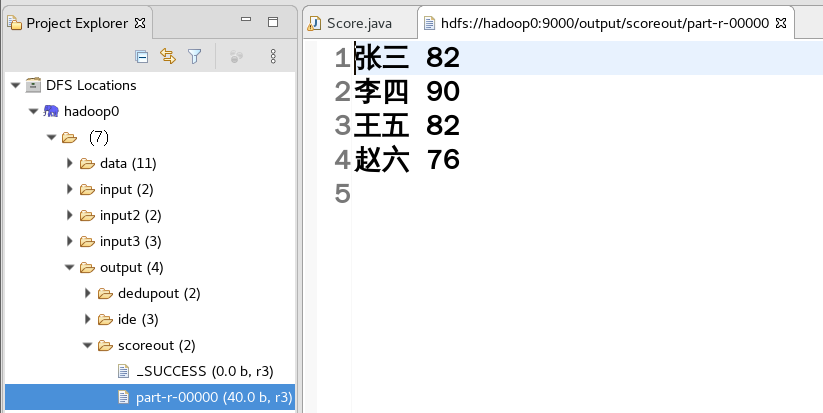
Task: Select input2 (2) label
Action: point(131,216)
